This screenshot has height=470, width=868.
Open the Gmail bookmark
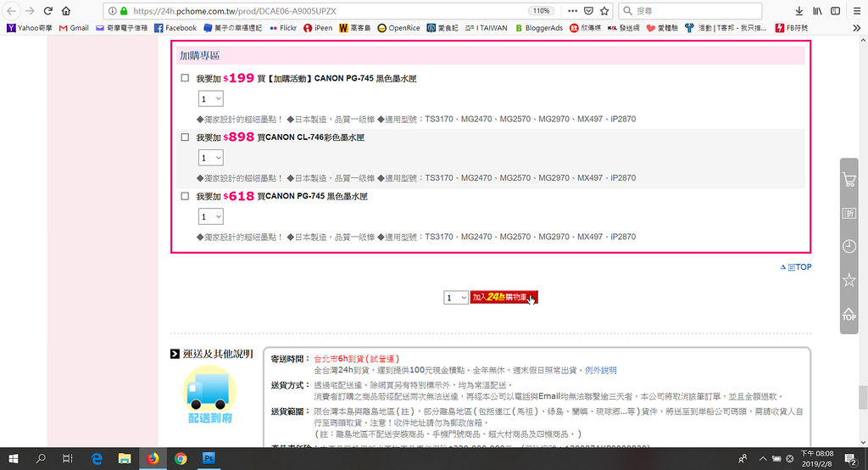coord(74,28)
